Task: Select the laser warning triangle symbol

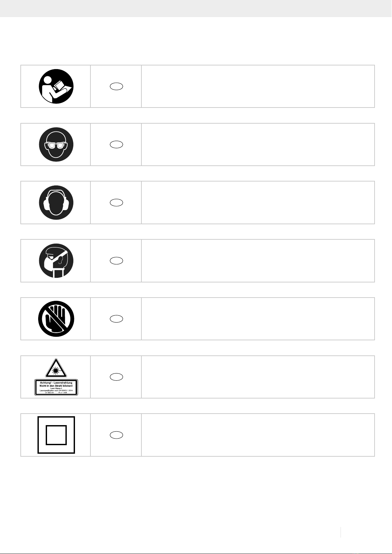Action: click(56, 368)
